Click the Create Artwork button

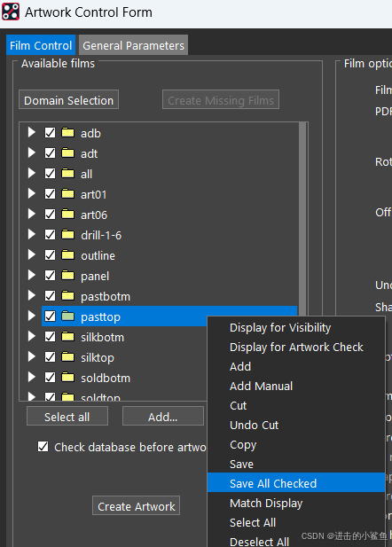point(136,506)
